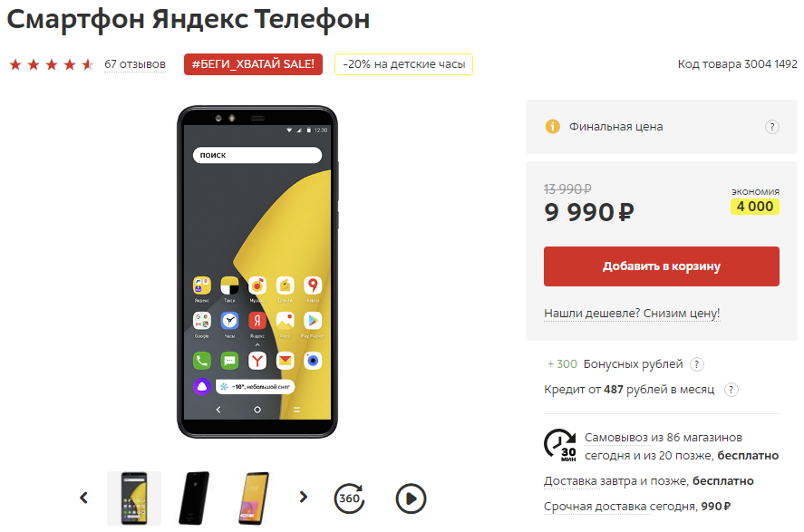Click help icon next to Кредит от 487 рублей

click(x=731, y=390)
